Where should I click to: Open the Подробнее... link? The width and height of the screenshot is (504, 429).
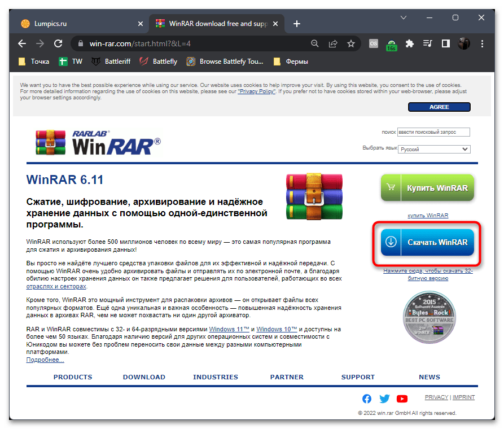(45, 360)
